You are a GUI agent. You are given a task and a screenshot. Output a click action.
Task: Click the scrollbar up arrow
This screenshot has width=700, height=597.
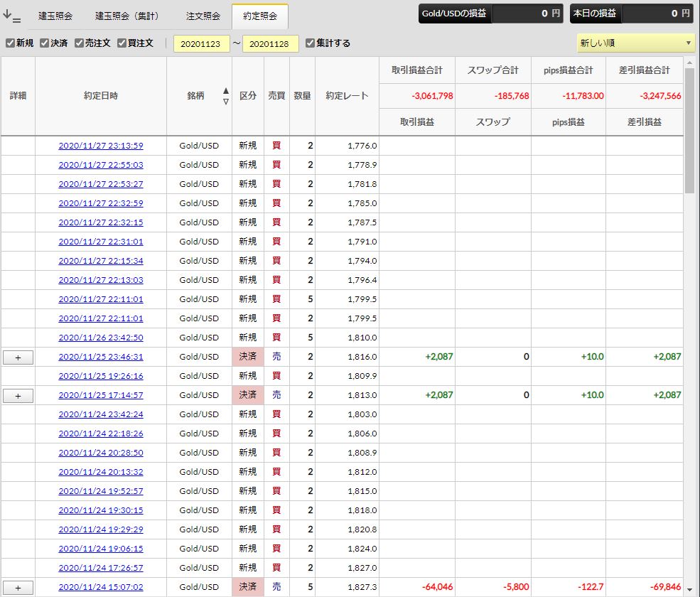tap(689, 63)
